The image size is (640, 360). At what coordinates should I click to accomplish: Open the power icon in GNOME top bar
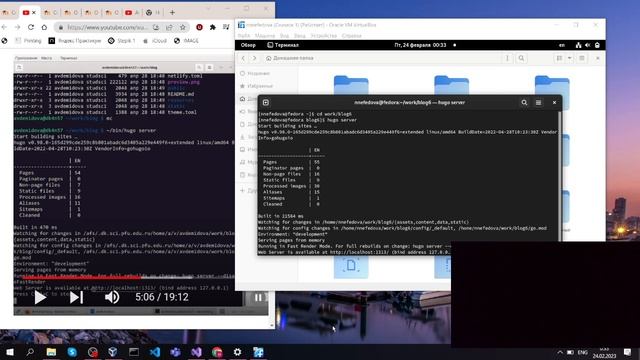pos(597,45)
